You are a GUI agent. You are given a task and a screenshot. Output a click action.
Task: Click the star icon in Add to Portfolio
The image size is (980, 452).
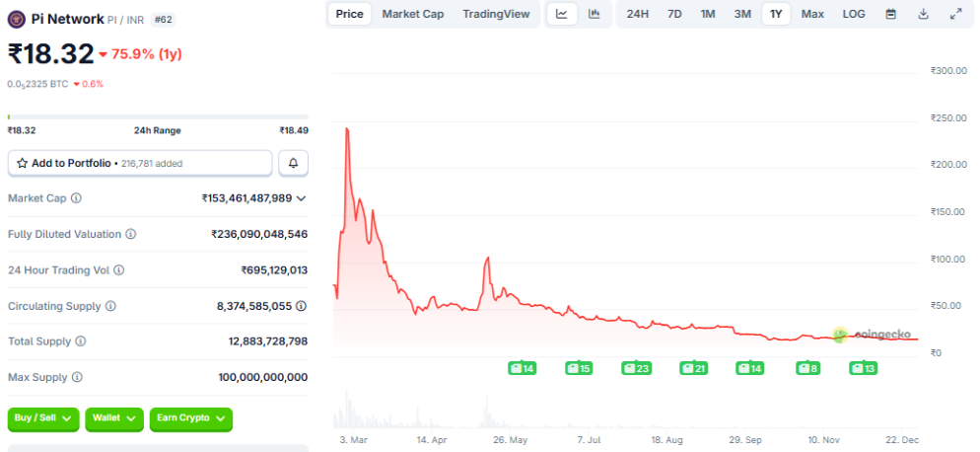(23, 164)
